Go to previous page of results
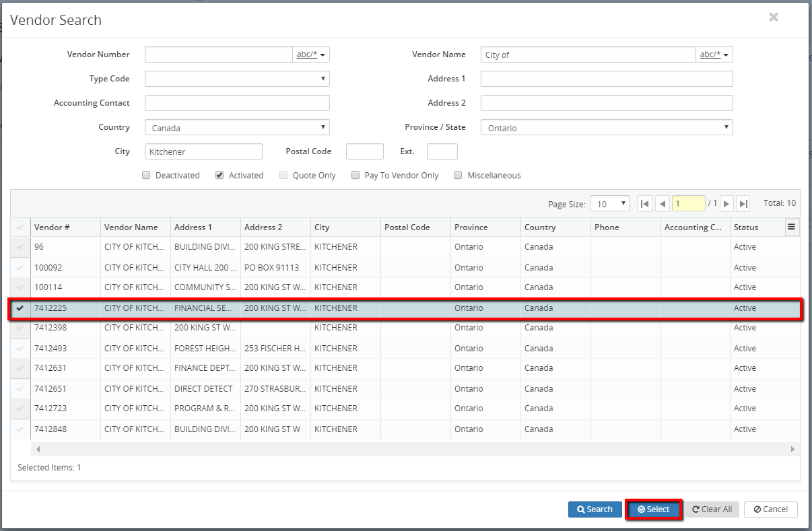Viewport: 812px width, 531px height. click(x=662, y=204)
